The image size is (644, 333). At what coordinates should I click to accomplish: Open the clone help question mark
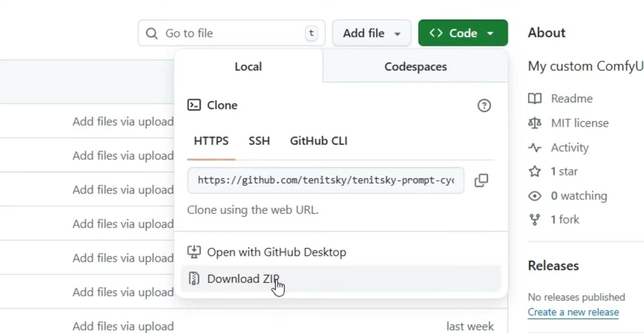point(484,105)
